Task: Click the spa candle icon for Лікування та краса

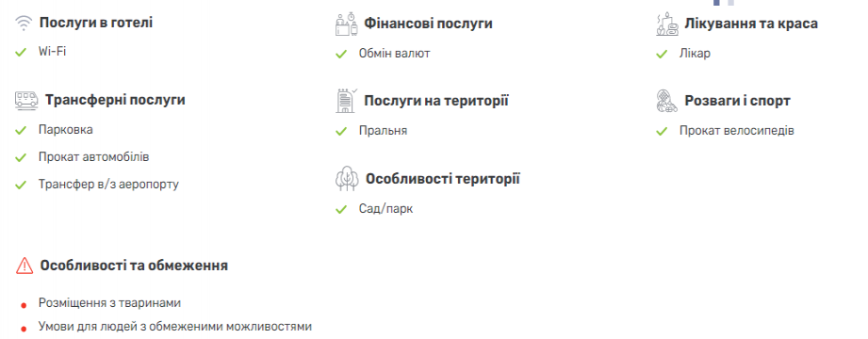Action: (667, 24)
